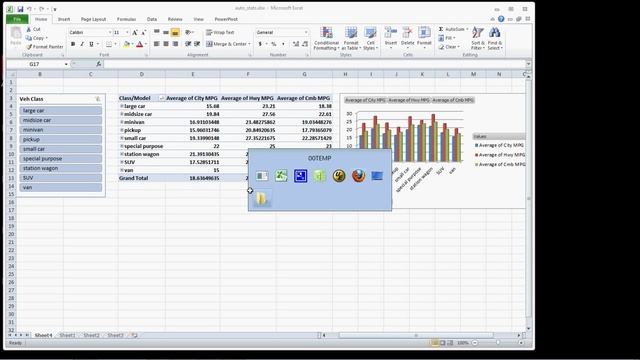This screenshot has width=640, height=360.
Task: Click Average of City MPG chart field button
Action: coord(365,100)
